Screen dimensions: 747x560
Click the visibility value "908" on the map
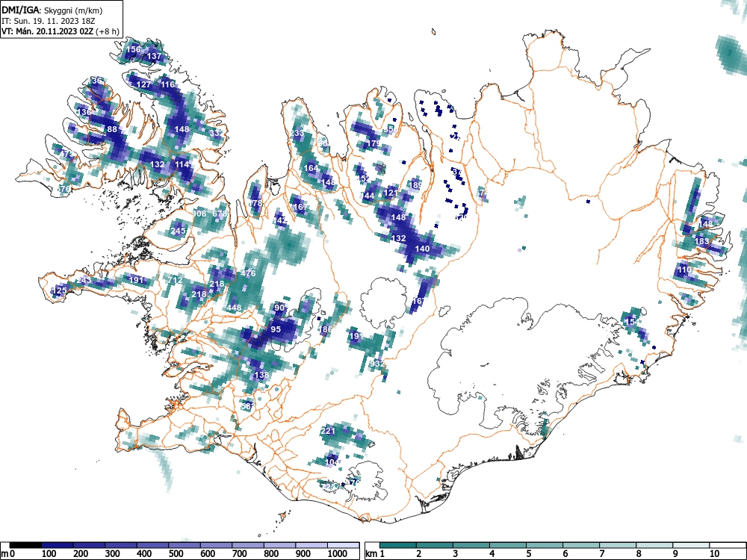click(x=199, y=214)
